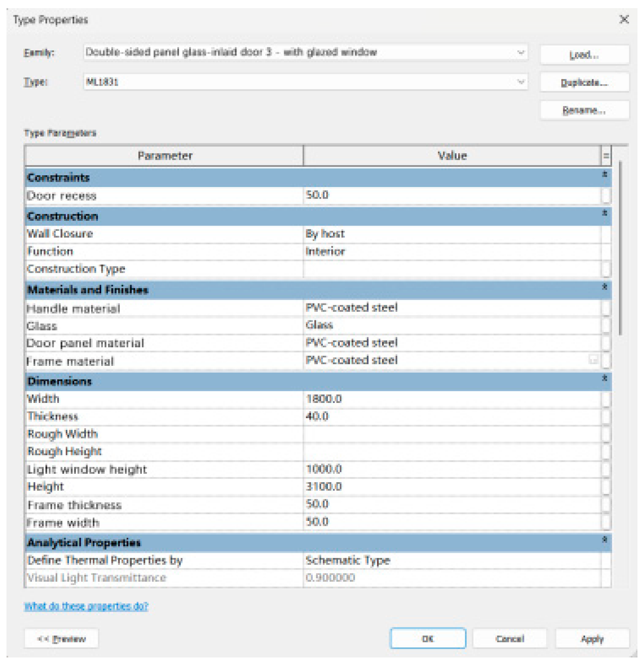Open the 'What do these properties do?' link

tap(86, 606)
